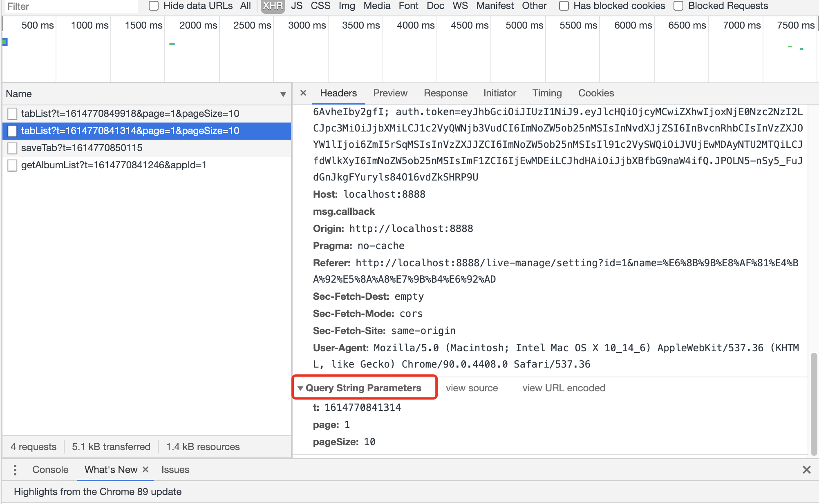Viewport: 819px width, 504px height.
Task: Open the Name column filter dropdown
Action: click(x=283, y=94)
